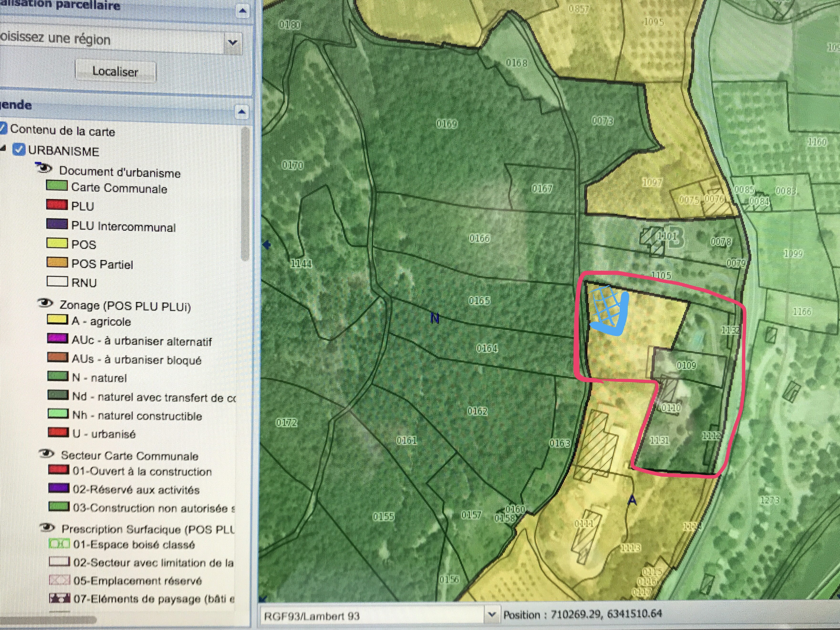
Task: Click the legend's vertical scrollbar
Action: click(x=245, y=194)
